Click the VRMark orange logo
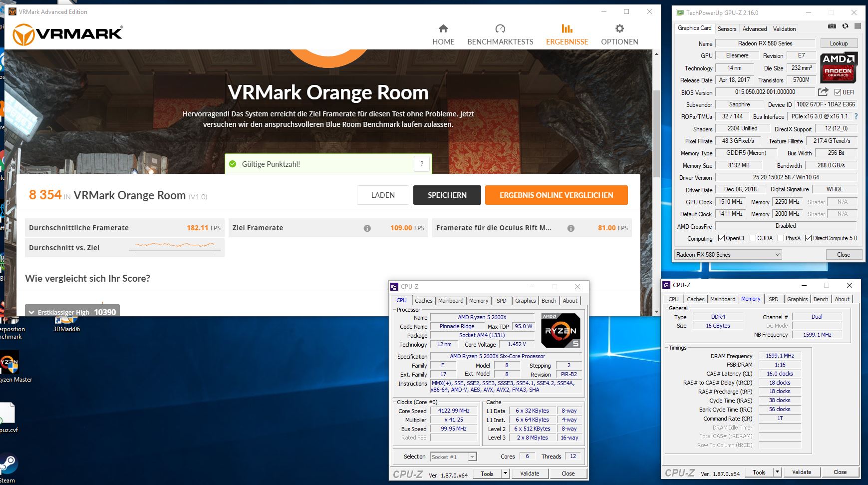This screenshot has width=868, height=485. (67, 34)
